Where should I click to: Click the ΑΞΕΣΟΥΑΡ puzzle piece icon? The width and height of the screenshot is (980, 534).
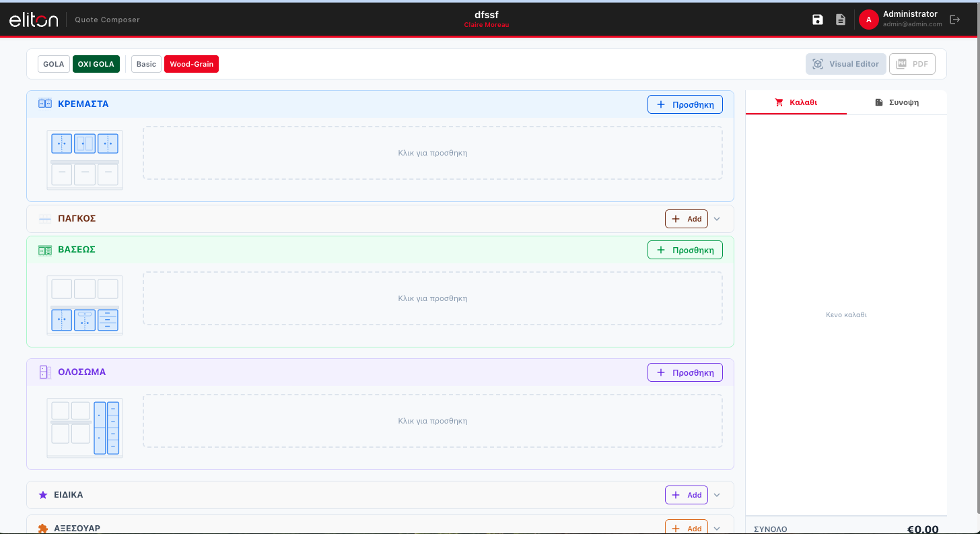tap(43, 529)
